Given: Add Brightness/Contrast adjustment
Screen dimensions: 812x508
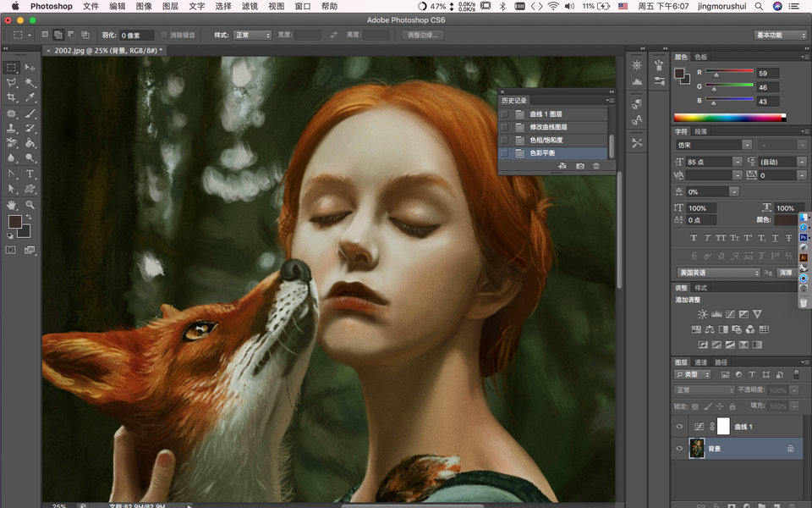Looking at the screenshot, I should point(702,314).
